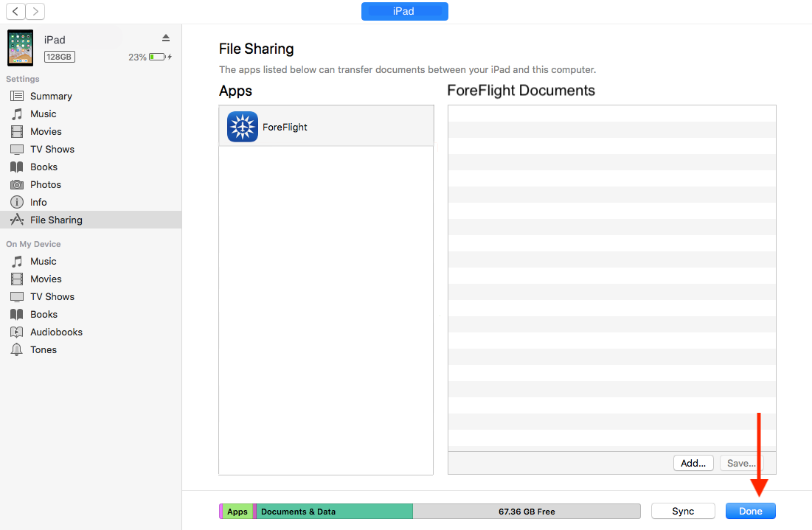Click the iPad device name in sidebar
Image resolution: width=812 pixels, height=530 pixels.
click(x=55, y=40)
